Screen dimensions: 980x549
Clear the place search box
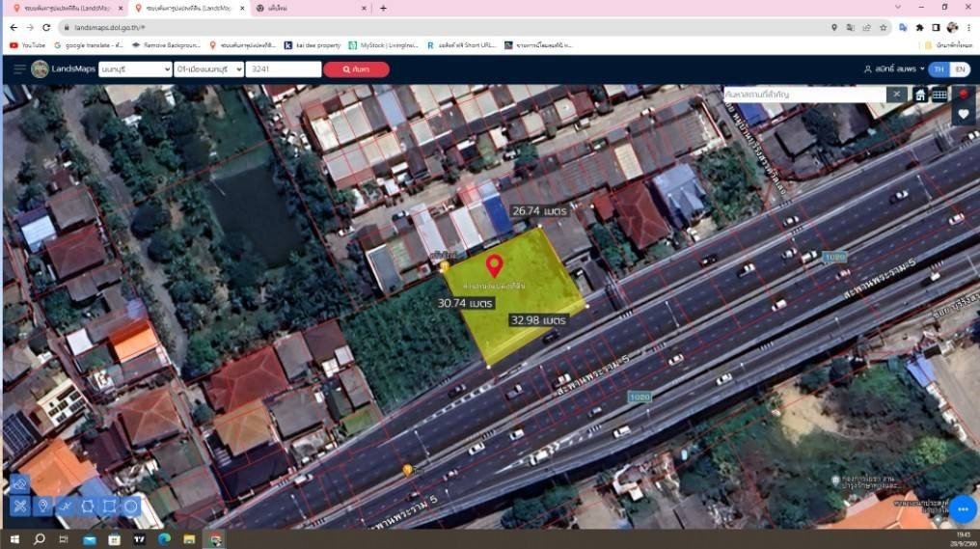click(x=896, y=94)
